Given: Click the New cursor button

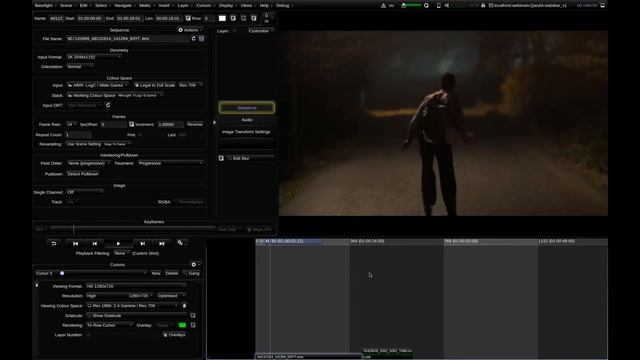Looking at the screenshot, I should point(156,273).
